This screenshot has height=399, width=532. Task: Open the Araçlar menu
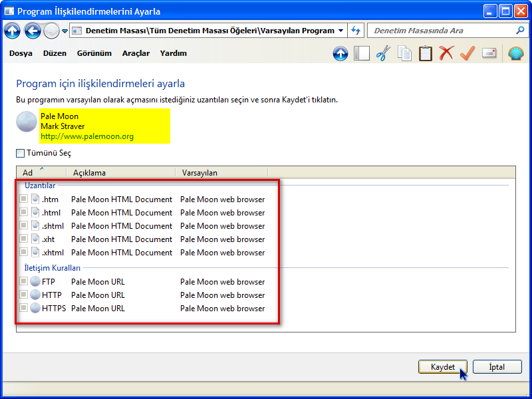(x=136, y=53)
